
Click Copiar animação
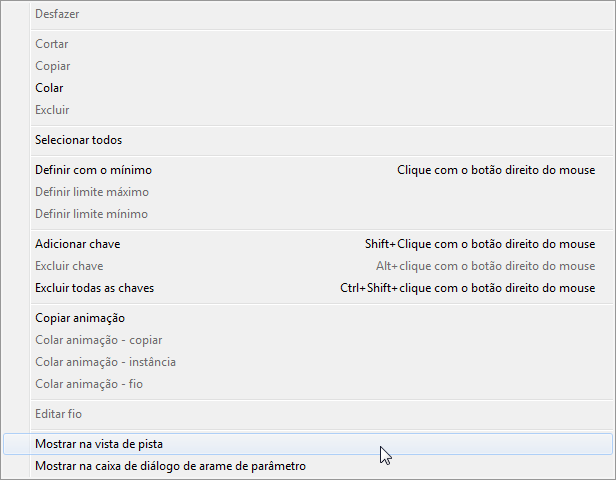(79, 318)
